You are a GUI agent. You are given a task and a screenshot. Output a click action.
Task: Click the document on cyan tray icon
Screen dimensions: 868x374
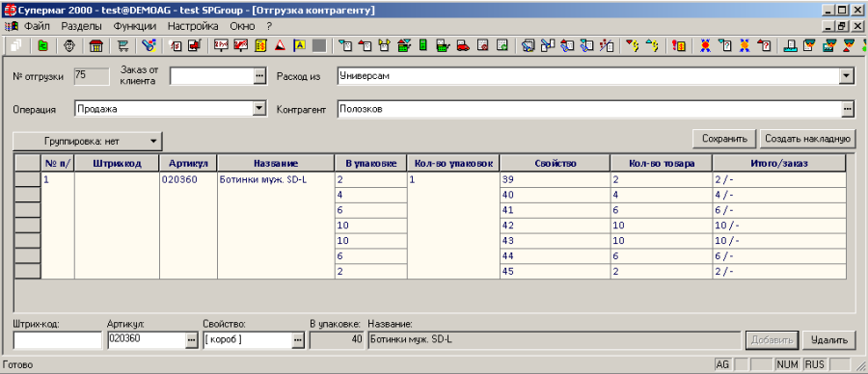(791, 46)
